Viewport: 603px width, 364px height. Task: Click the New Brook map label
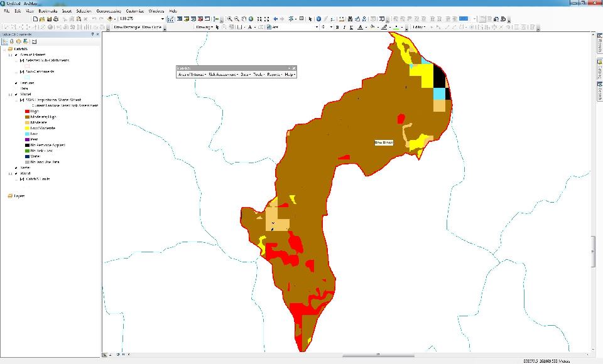[x=383, y=143]
